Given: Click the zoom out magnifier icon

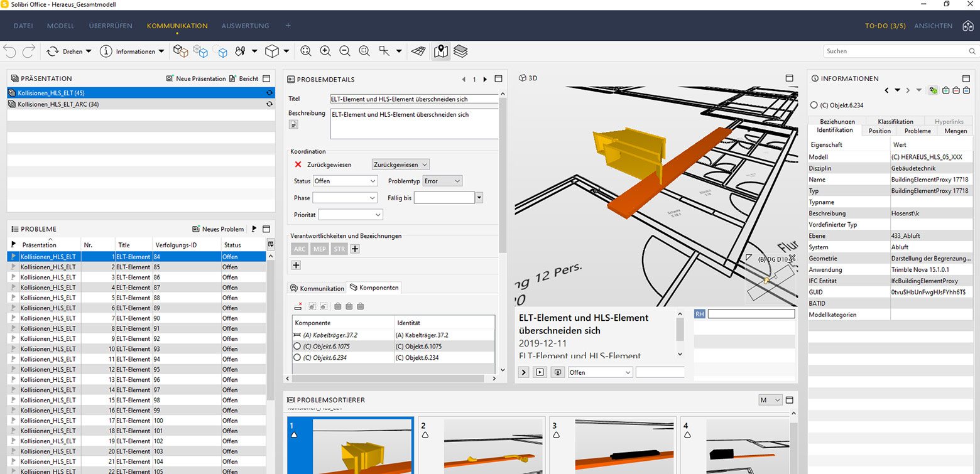Looking at the screenshot, I should coord(345,51).
